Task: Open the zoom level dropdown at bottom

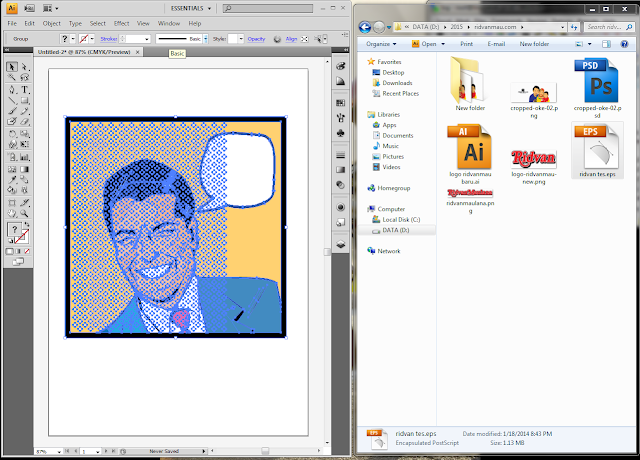Action: pyautogui.click(x=59, y=451)
